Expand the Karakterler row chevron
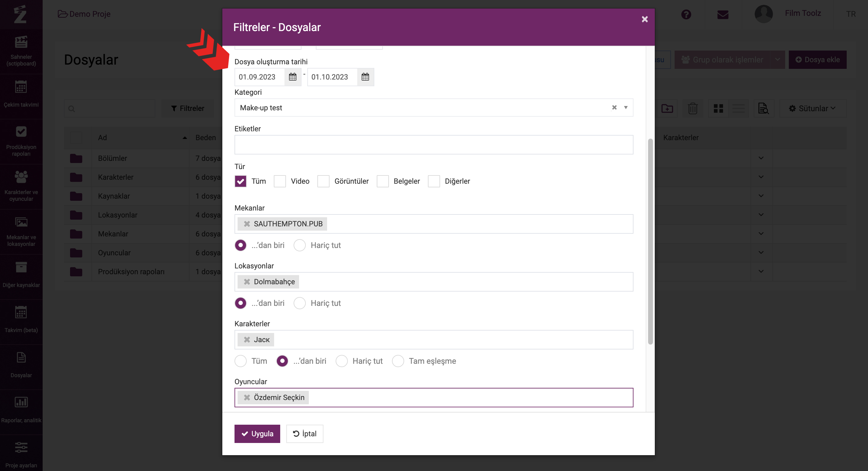The width and height of the screenshot is (868, 471). tap(761, 177)
